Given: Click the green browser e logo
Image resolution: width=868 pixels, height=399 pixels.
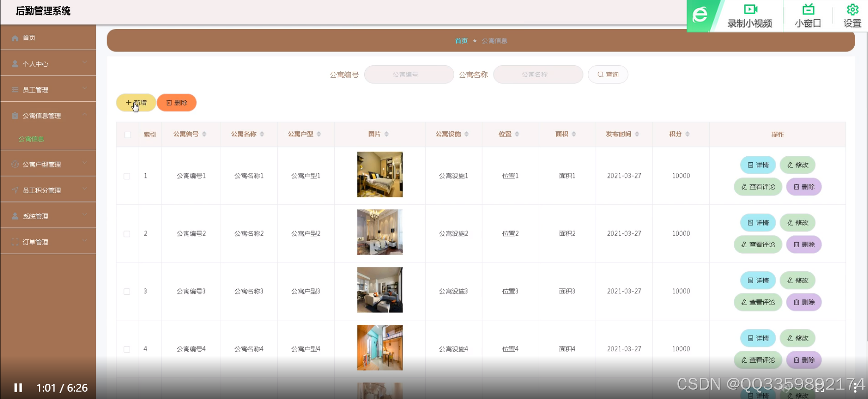Looking at the screenshot, I should pos(700,15).
